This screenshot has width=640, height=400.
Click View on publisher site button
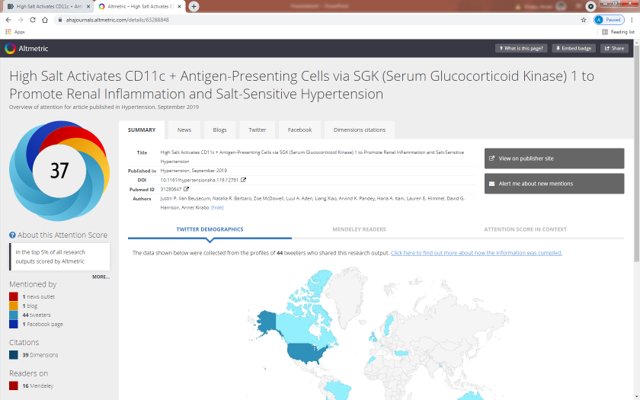554,158
